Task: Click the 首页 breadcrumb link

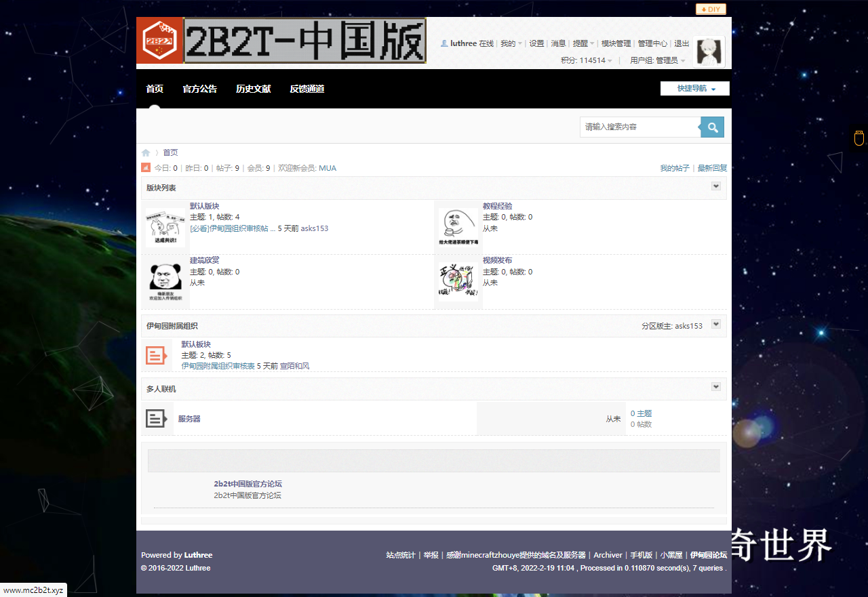Action: tap(170, 153)
